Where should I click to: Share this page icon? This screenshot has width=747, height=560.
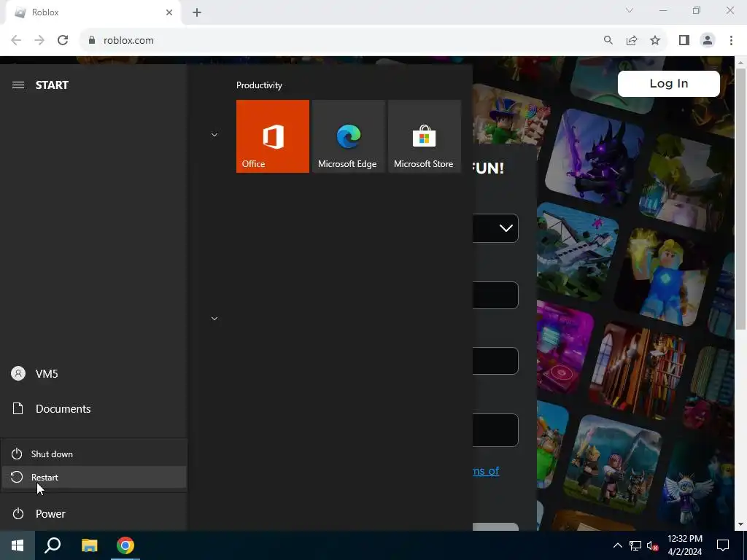pos(632,41)
